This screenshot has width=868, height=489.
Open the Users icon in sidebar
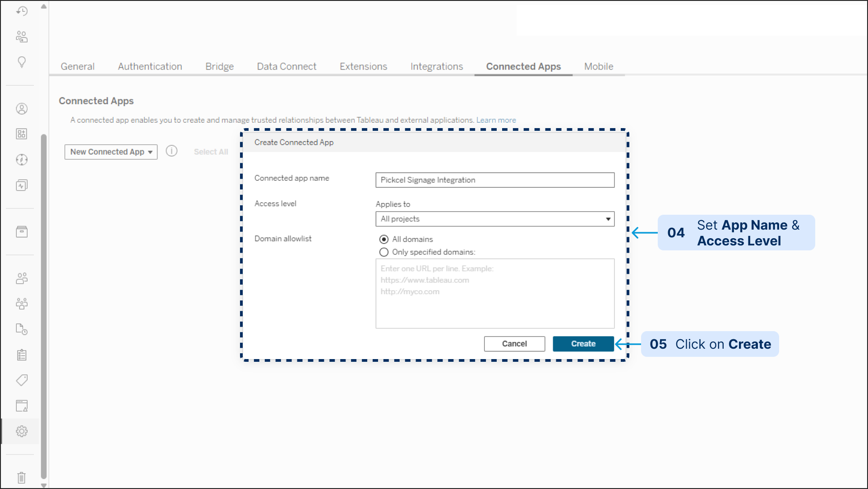pyautogui.click(x=22, y=278)
